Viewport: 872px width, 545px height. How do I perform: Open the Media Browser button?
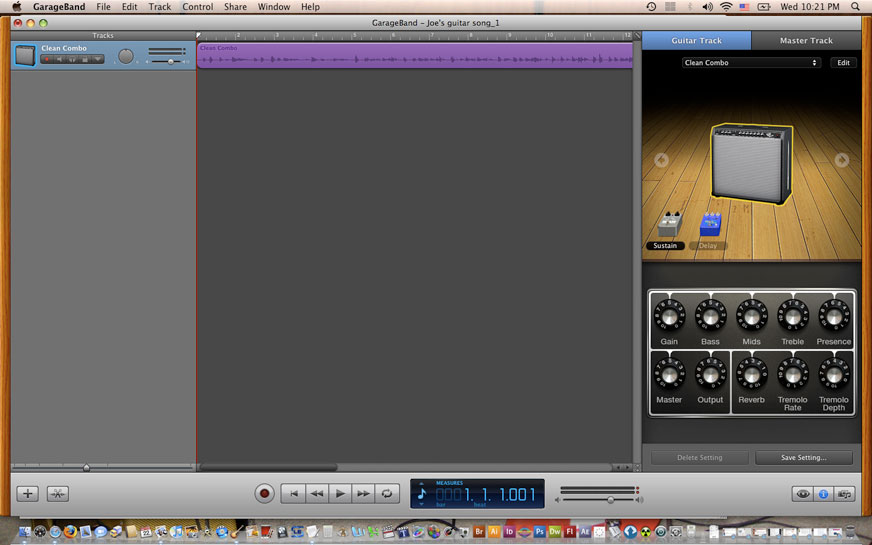point(844,494)
